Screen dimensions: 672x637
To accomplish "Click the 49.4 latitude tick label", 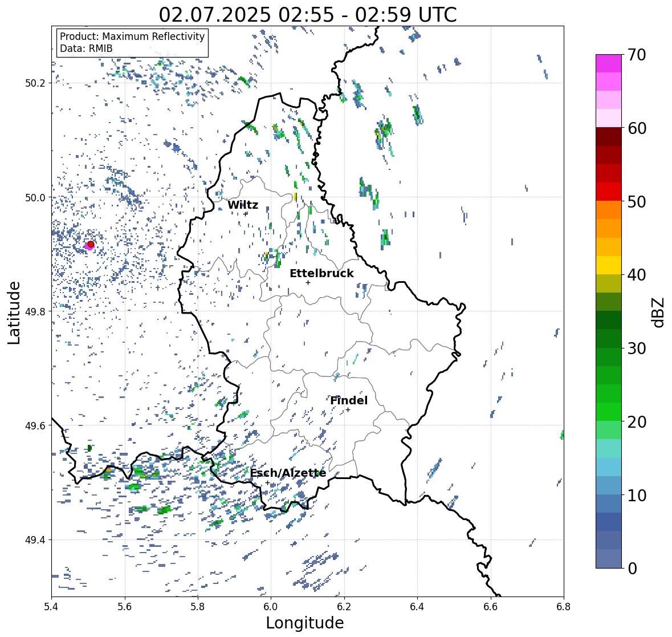I will click(x=35, y=539).
